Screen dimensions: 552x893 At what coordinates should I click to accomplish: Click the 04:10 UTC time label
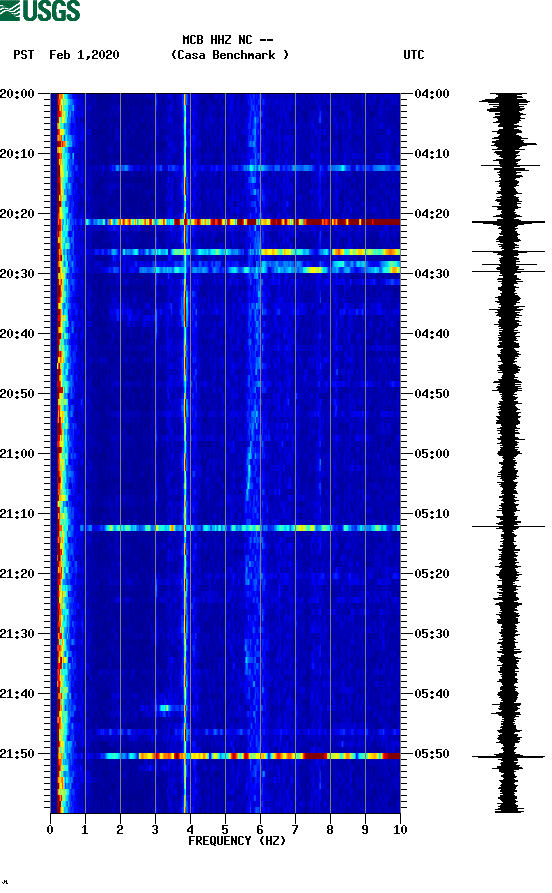tap(432, 154)
